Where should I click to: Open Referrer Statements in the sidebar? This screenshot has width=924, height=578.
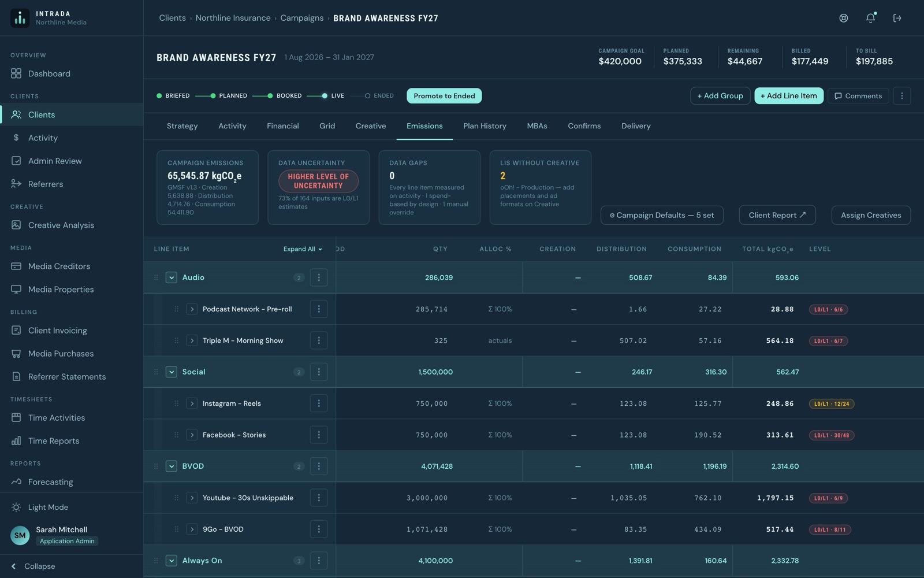[x=72, y=376]
